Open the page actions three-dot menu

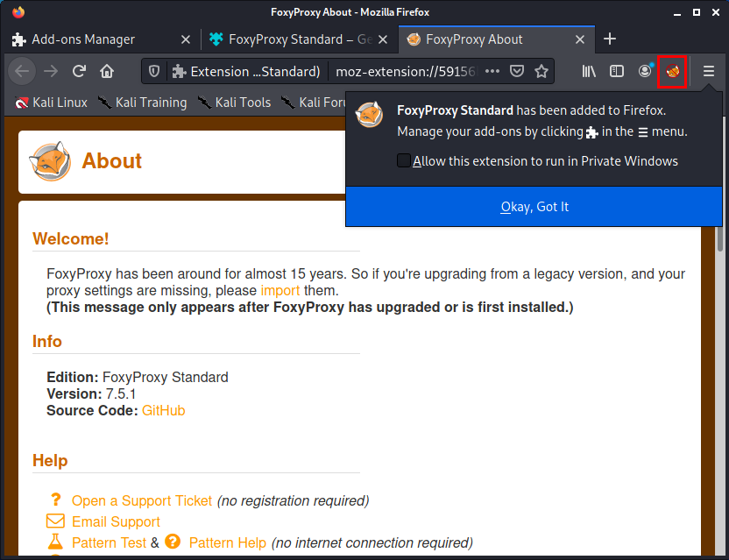[x=492, y=71]
